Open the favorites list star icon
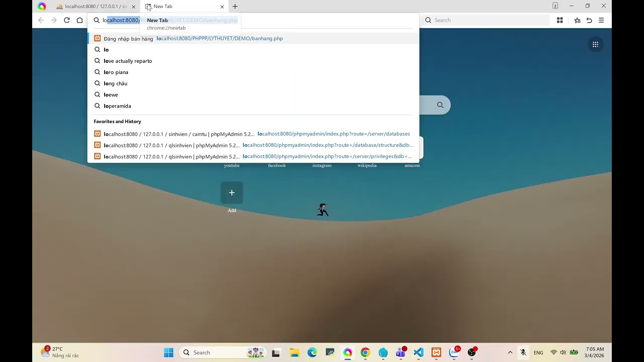Viewport: 644px width, 362px height. [577, 20]
